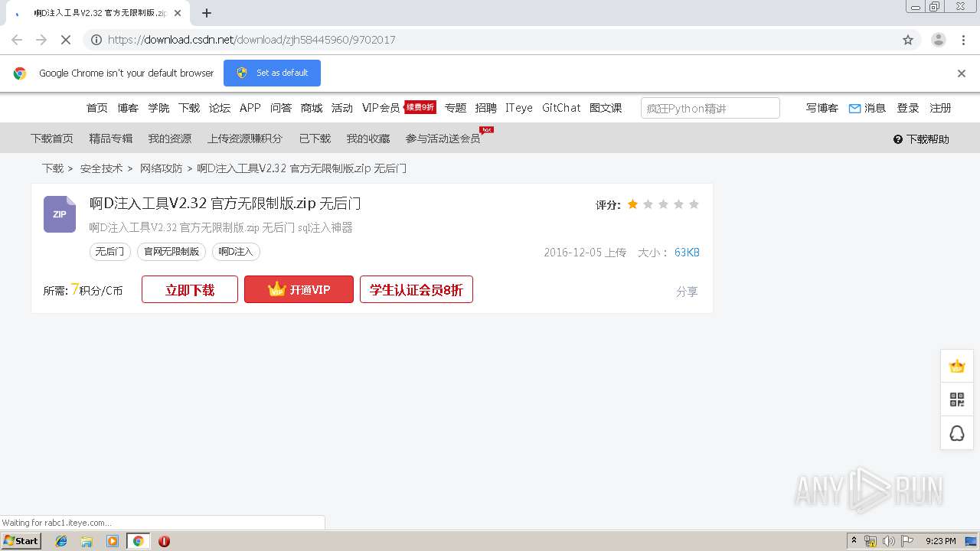
Task: Click the 分享 share link
Action: (x=687, y=292)
